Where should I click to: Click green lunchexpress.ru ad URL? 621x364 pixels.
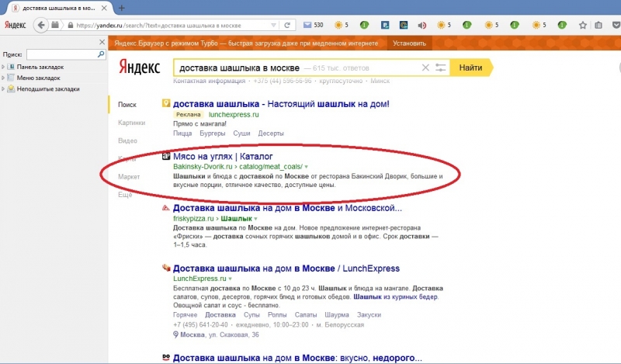pyautogui.click(x=234, y=114)
